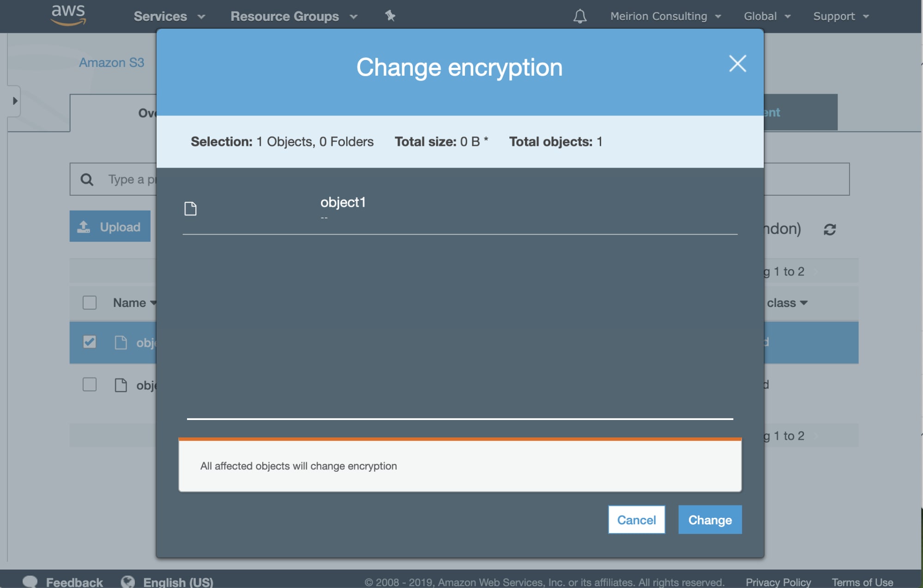923x588 pixels.
Task: Click the Cancel button
Action: (x=636, y=520)
